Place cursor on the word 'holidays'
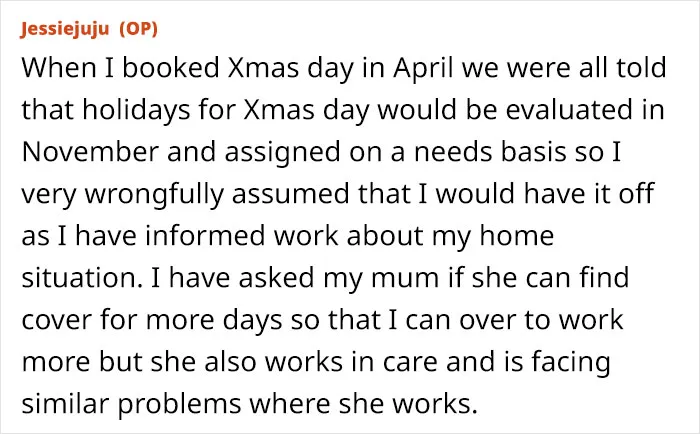 click(137, 110)
